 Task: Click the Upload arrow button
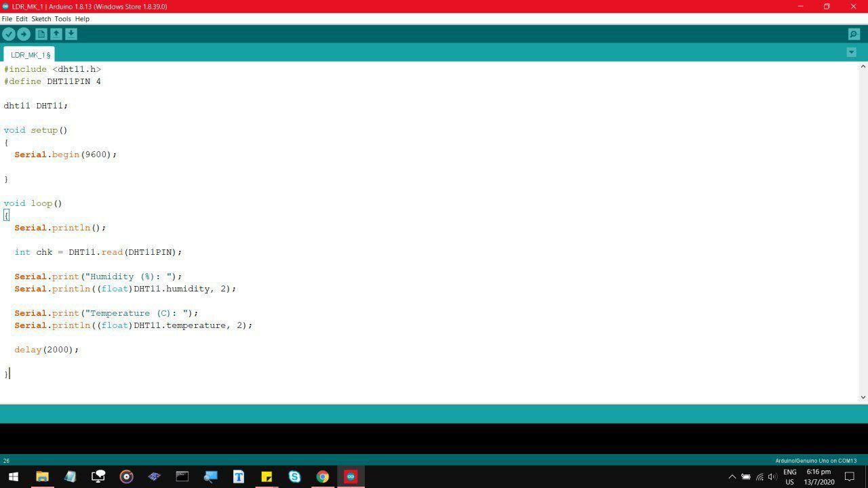(24, 34)
